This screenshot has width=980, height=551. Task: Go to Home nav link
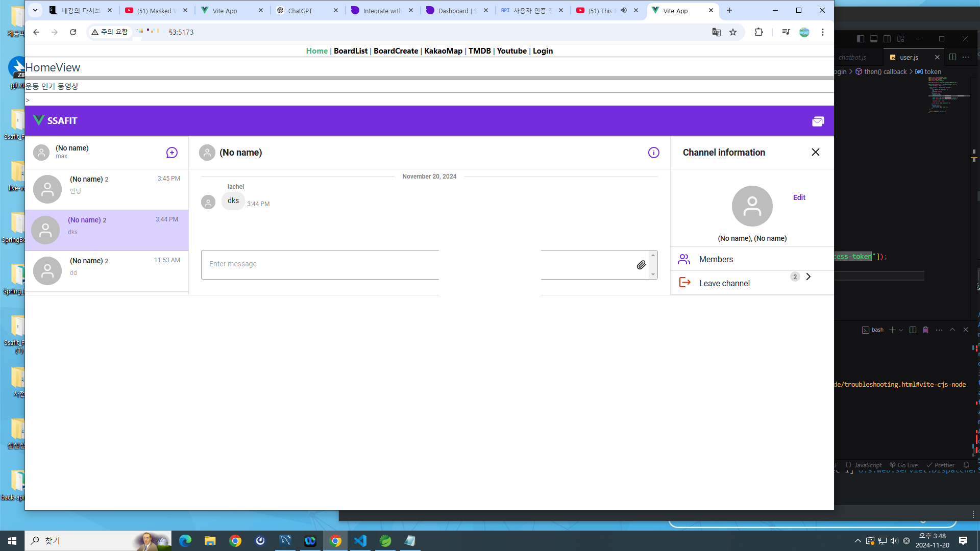point(317,51)
